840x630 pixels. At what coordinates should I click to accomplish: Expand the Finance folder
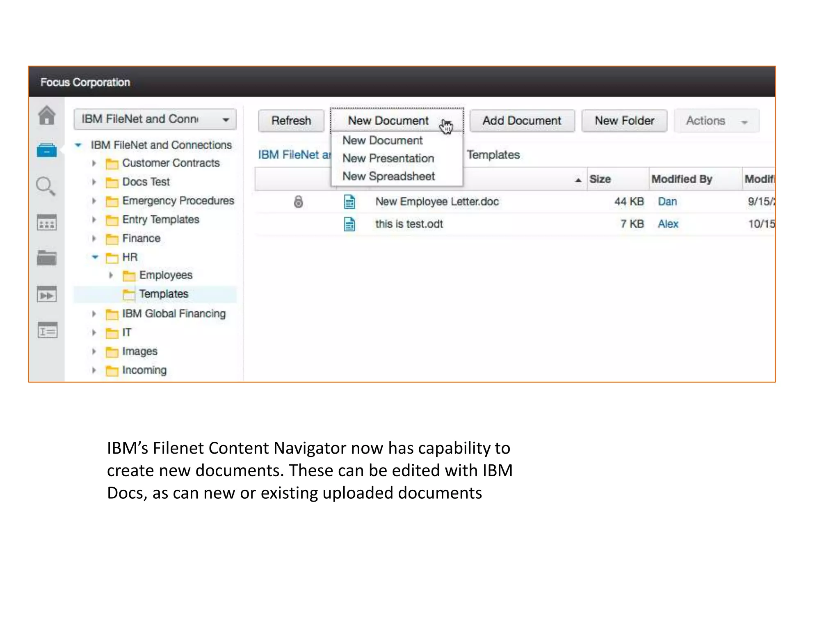[x=94, y=238]
